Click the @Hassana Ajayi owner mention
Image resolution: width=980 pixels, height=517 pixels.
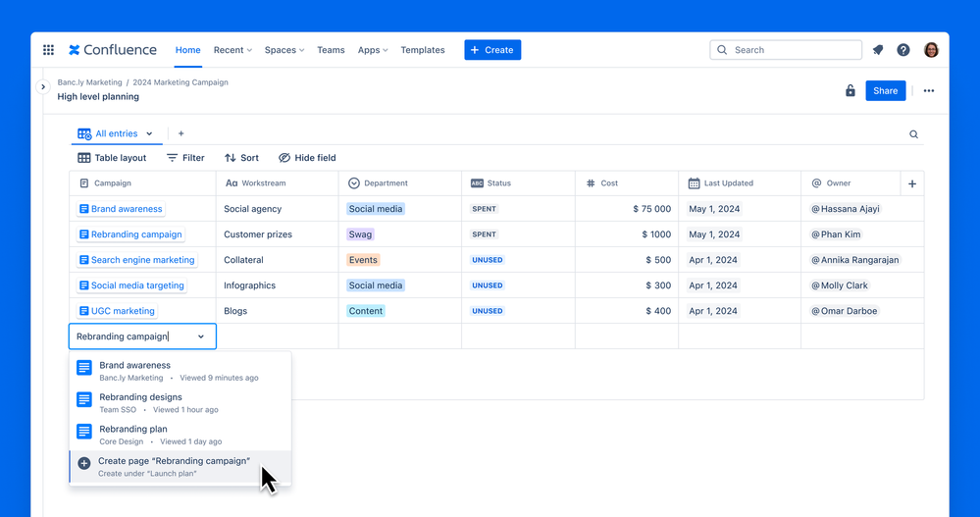click(846, 209)
